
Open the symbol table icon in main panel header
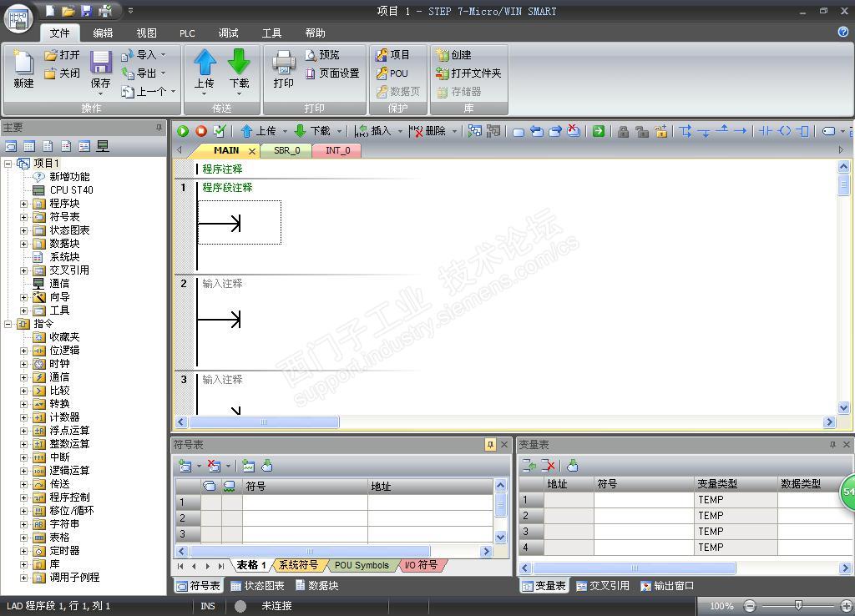point(11,146)
